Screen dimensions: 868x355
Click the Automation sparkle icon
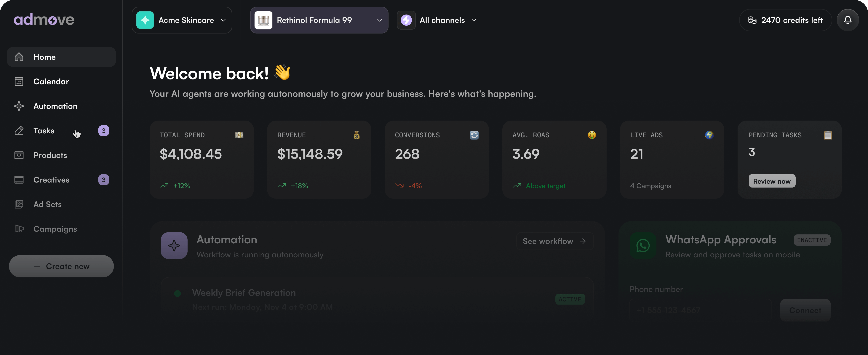point(19,106)
